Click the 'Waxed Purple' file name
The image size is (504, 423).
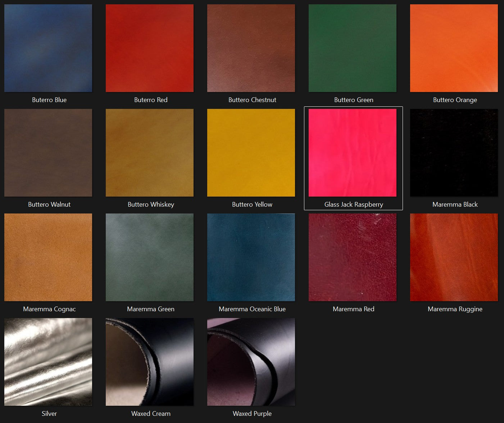(x=252, y=414)
